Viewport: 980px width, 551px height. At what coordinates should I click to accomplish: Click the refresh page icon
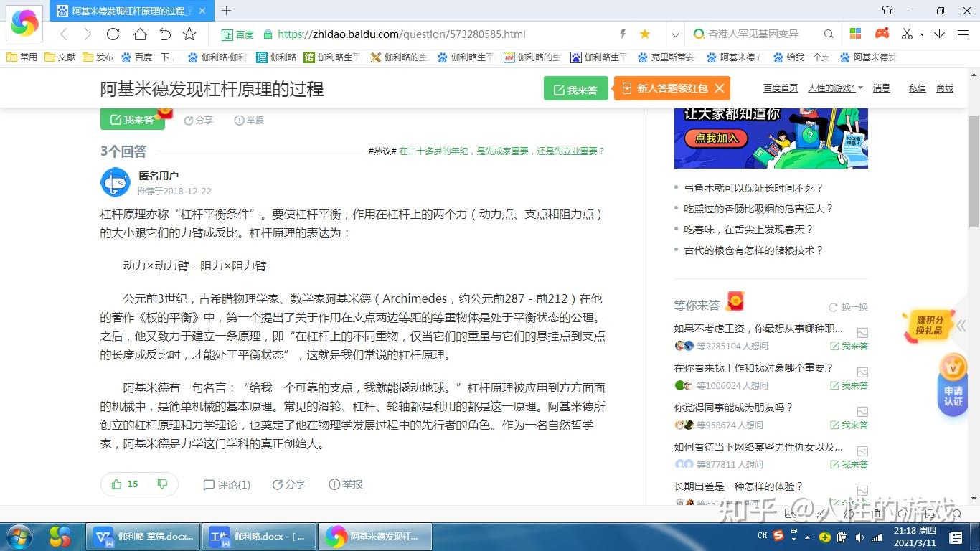pyautogui.click(x=113, y=34)
